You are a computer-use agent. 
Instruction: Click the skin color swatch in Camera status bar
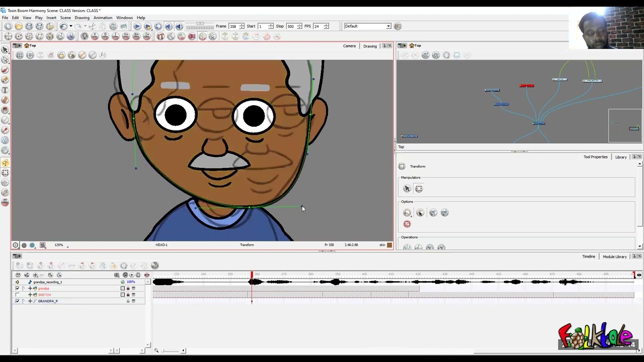(x=389, y=245)
